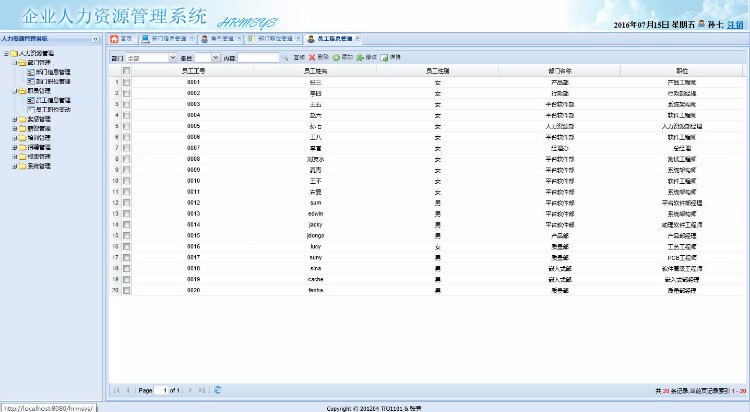Click the 培训管理 folder icon in the tree

click(22, 138)
